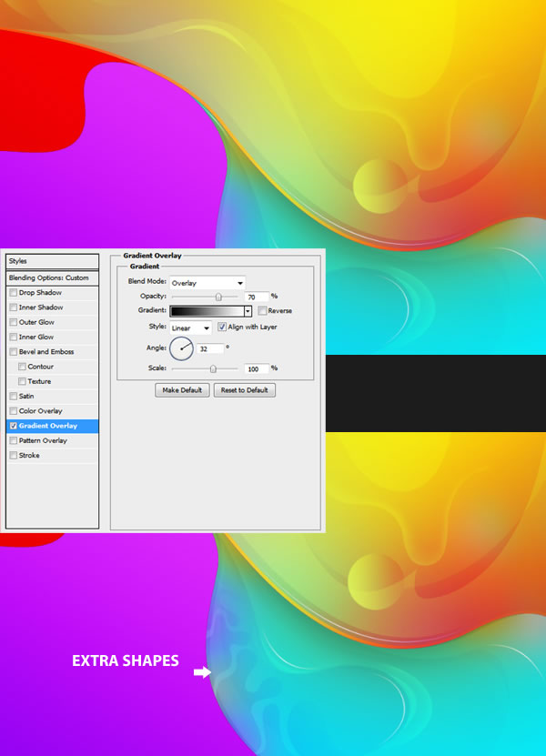Enable Bevel and Emboss checkbox
546x756 pixels.
click(x=14, y=352)
